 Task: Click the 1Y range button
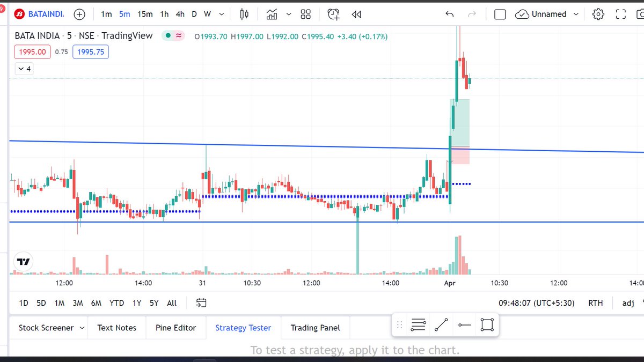coord(137,303)
